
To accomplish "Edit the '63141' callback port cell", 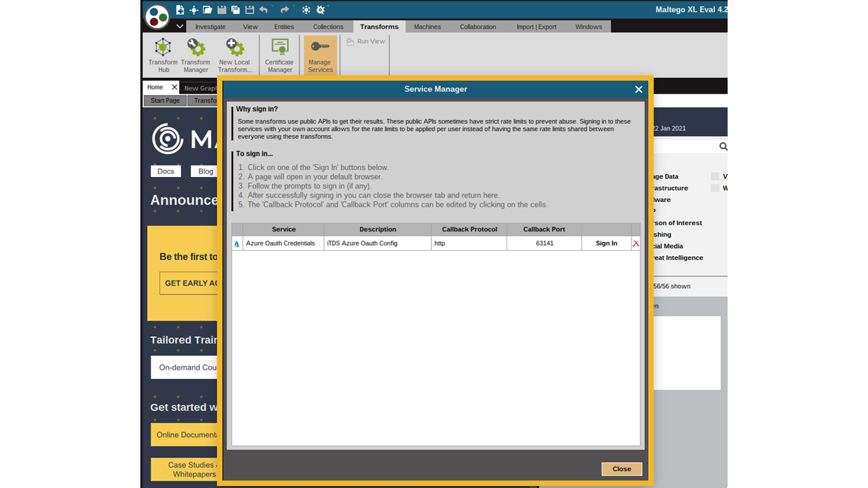I will pyautogui.click(x=544, y=243).
